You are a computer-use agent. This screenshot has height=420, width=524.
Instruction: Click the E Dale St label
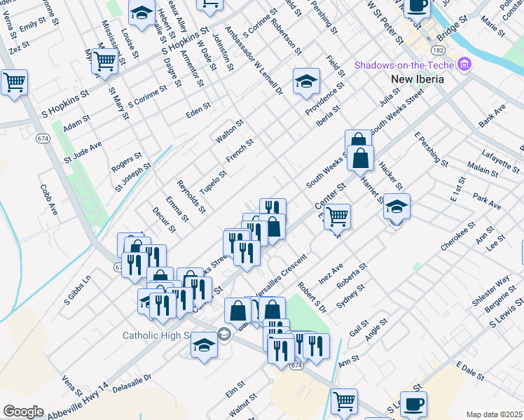(x=470, y=371)
